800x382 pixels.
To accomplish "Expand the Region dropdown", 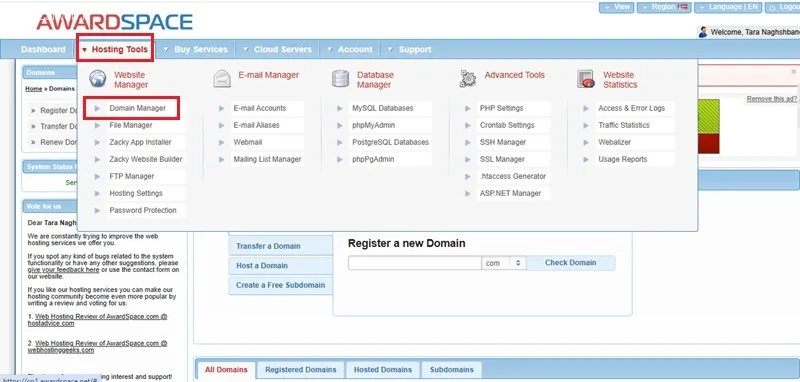I will (664, 7).
